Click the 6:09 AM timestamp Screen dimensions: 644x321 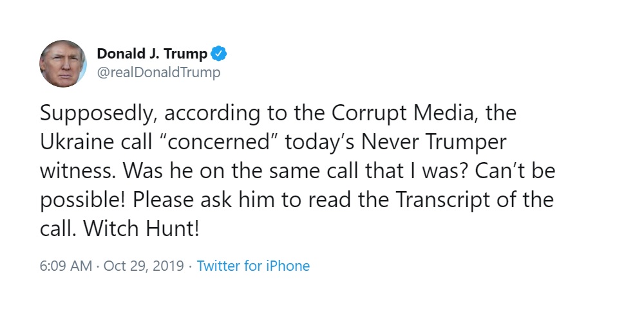click(x=66, y=266)
